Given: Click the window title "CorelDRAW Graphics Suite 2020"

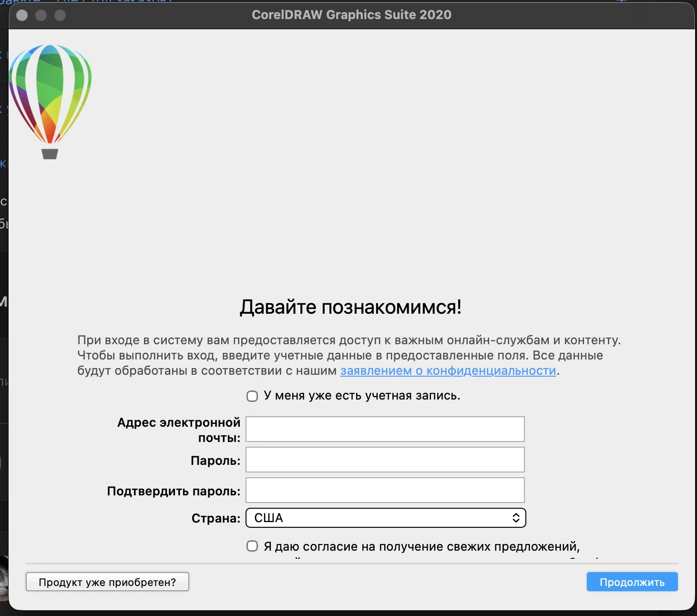Looking at the screenshot, I should tap(352, 15).
